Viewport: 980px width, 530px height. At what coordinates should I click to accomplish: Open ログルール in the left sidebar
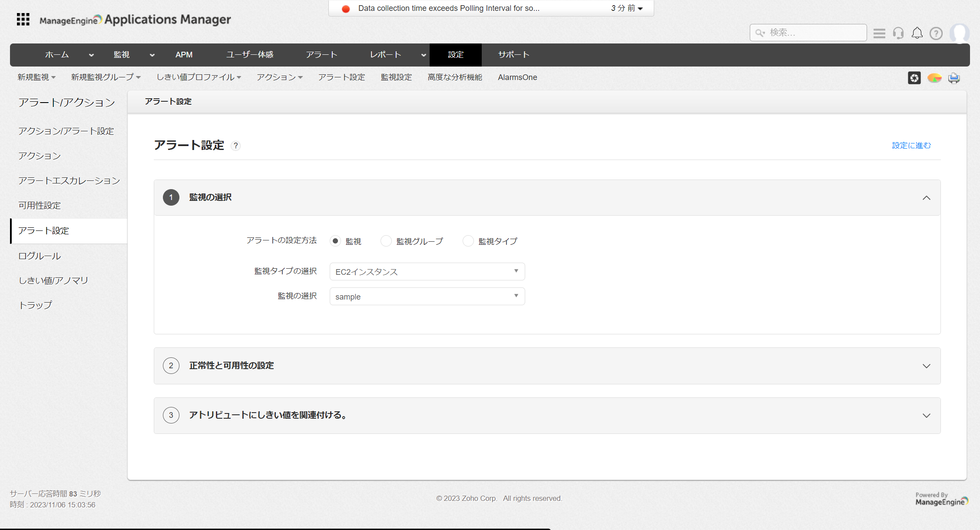[40, 256]
